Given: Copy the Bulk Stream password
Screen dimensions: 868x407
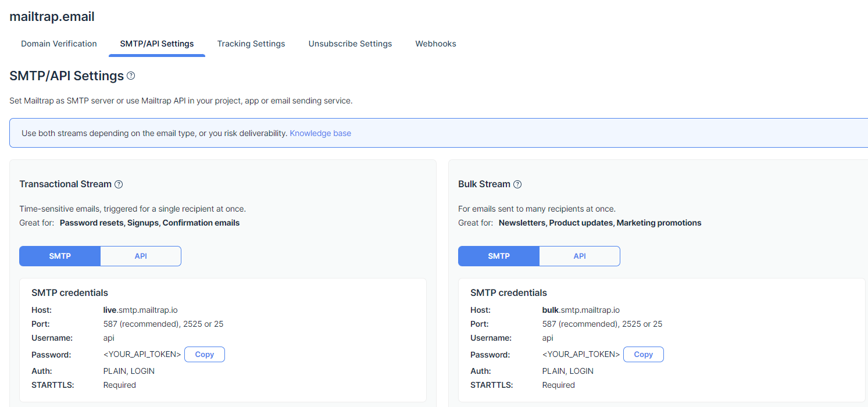Looking at the screenshot, I should [x=643, y=355].
